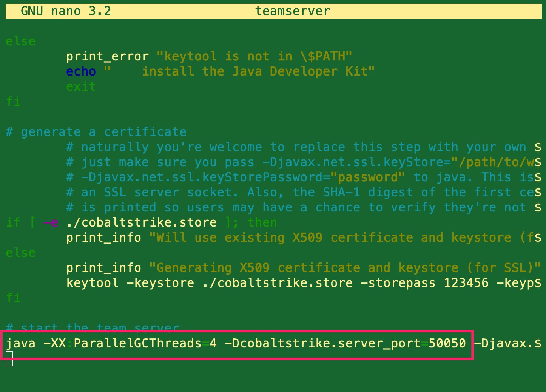This screenshot has width=546, height=392.
Task: Click './cobaltstrike.store' in the if condition
Action: (142, 222)
